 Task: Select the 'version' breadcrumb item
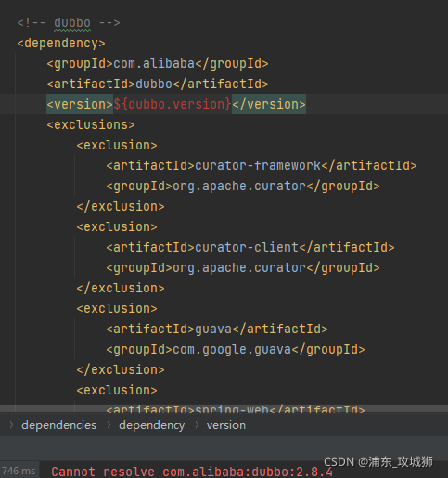226,425
